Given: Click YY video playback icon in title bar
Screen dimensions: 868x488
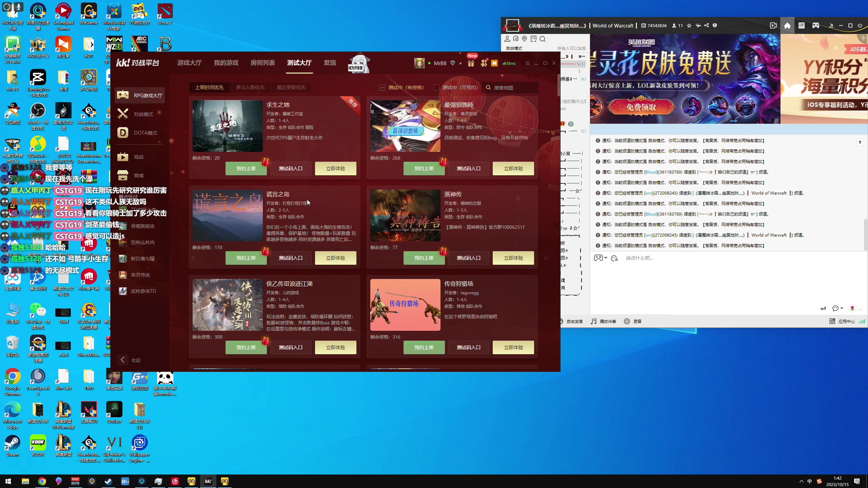Looking at the screenshot, I should 773,26.
